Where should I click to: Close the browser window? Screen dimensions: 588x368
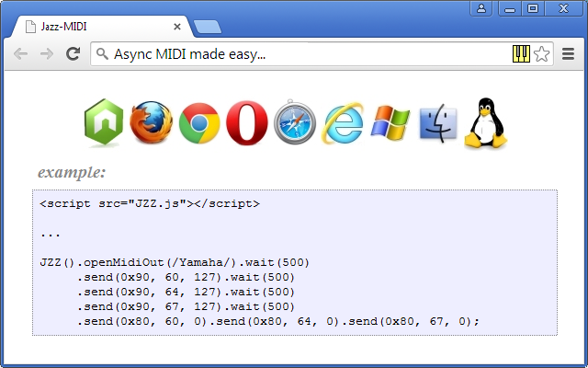tap(563, 8)
